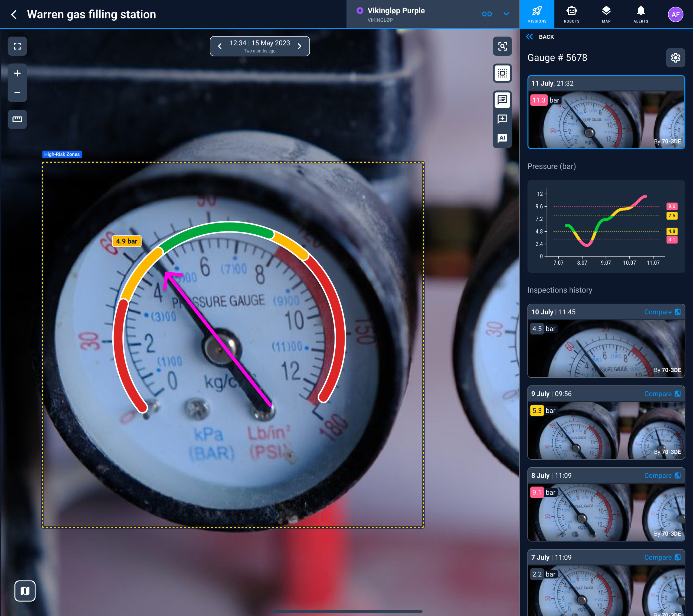Image resolution: width=693 pixels, height=616 pixels.
Task: Click the 10.07 date tick on chart
Action: click(629, 263)
